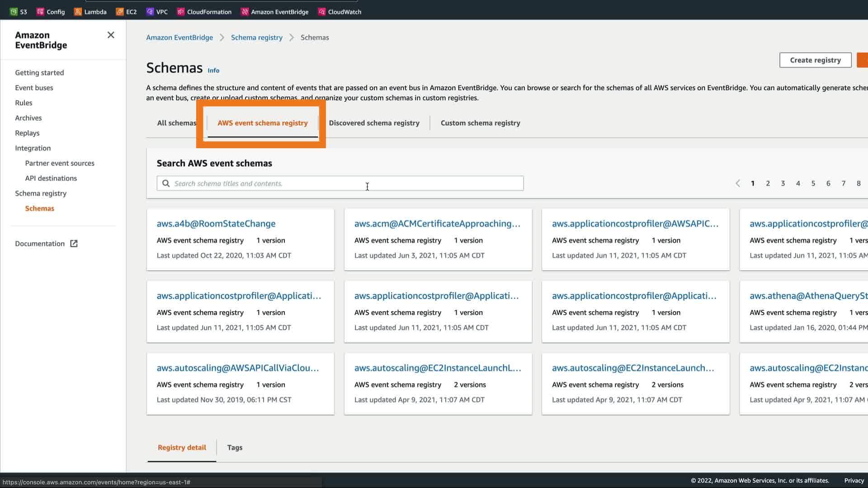Open the CloudFormation shortcut icon
Screen dimensions: 868x488
tap(181, 12)
